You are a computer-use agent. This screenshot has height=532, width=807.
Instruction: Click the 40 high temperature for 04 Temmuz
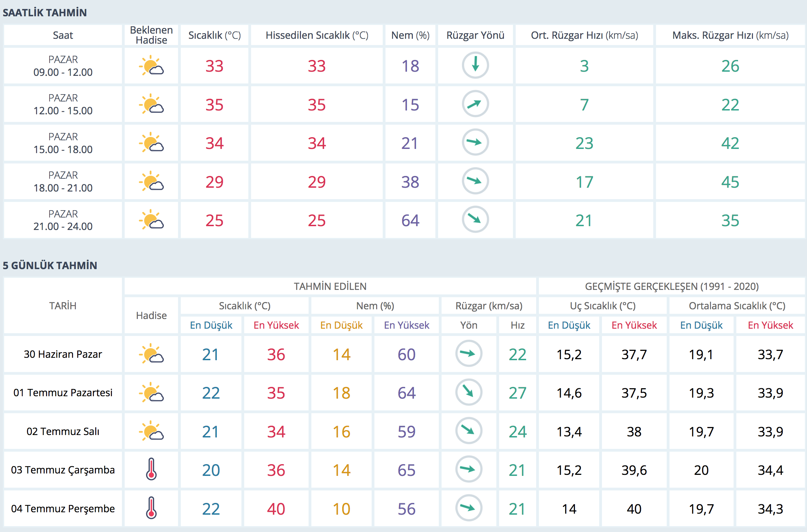click(276, 509)
